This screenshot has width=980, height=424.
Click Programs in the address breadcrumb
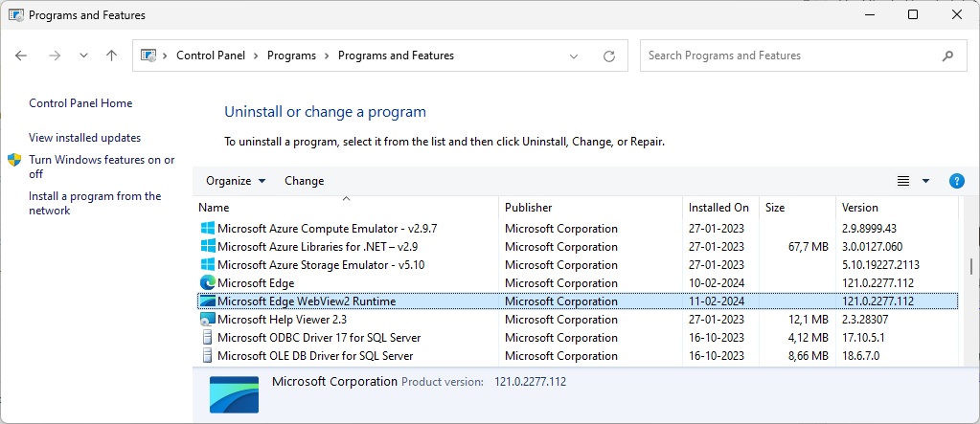tap(291, 56)
